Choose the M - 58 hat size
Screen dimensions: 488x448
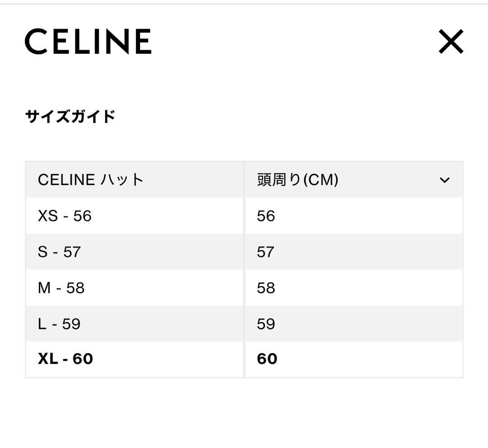tap(61, 287)
